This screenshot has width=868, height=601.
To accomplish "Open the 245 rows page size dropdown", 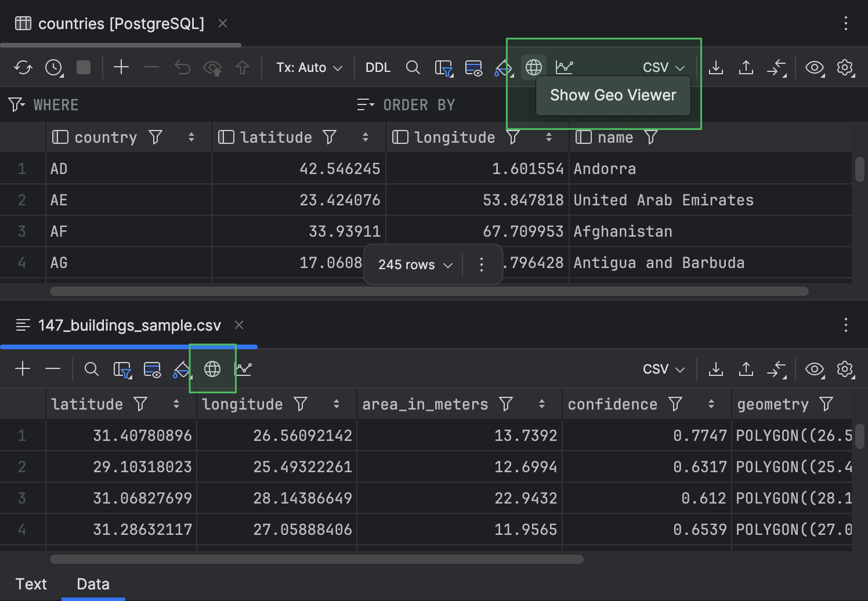I will pos(415,265).
